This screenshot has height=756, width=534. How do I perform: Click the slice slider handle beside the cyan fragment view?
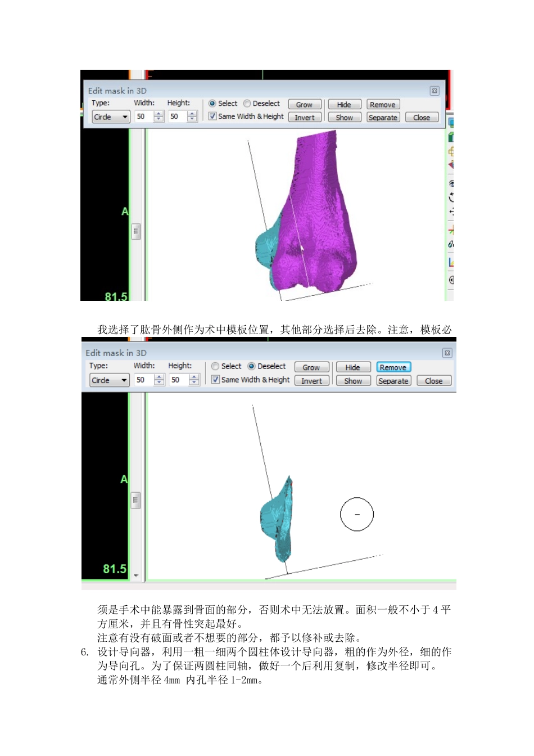tap(135, 500)
